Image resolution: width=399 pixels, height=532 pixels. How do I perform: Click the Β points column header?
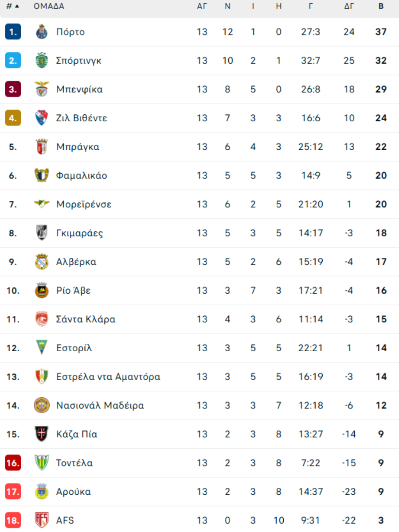pos(381,6)
